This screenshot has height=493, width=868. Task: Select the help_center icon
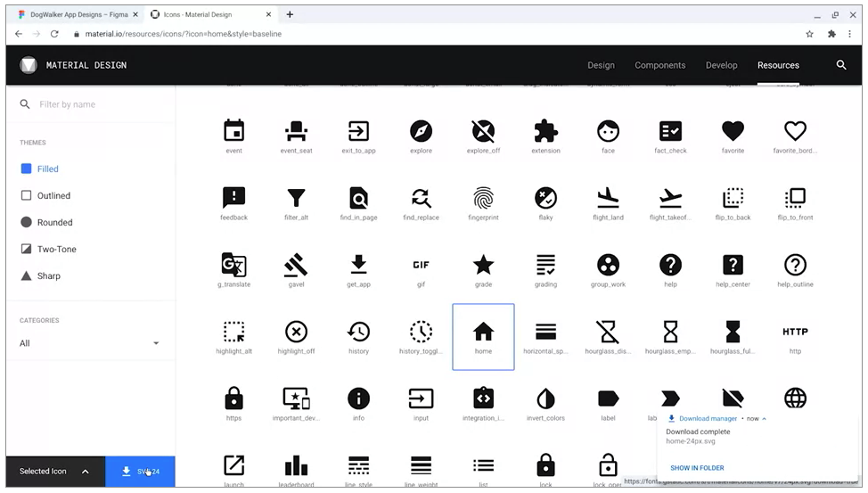coord(733,266)
